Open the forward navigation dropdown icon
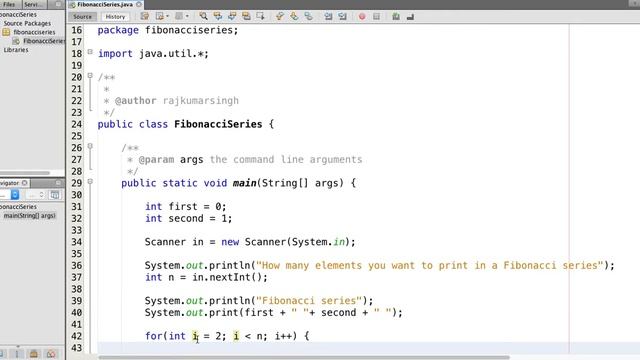This screenshot has height=360, width=640. pyautogui.click(x=181, y=16)
